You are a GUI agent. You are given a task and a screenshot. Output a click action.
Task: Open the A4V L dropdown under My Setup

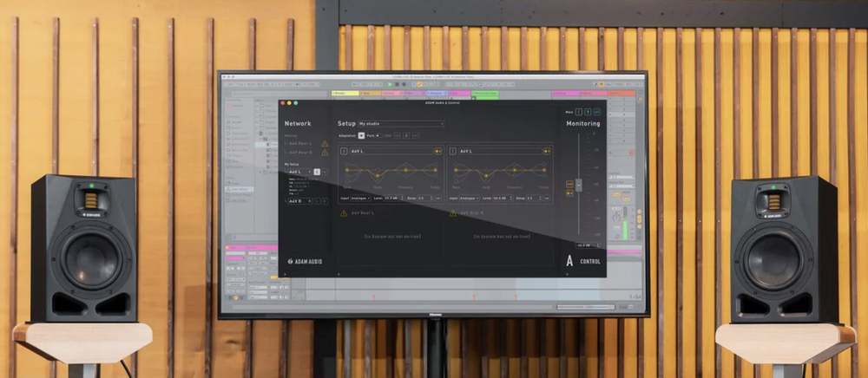[x=299, y=172]
